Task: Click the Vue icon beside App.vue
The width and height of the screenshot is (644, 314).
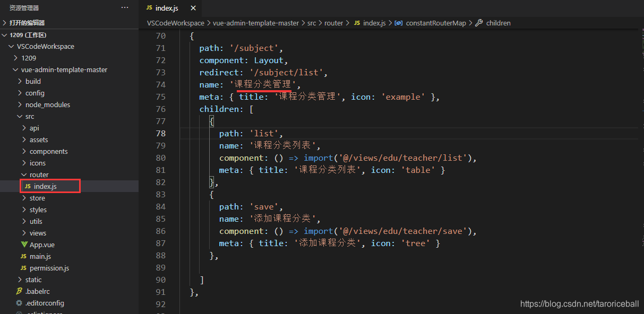Action: point(24,245)
